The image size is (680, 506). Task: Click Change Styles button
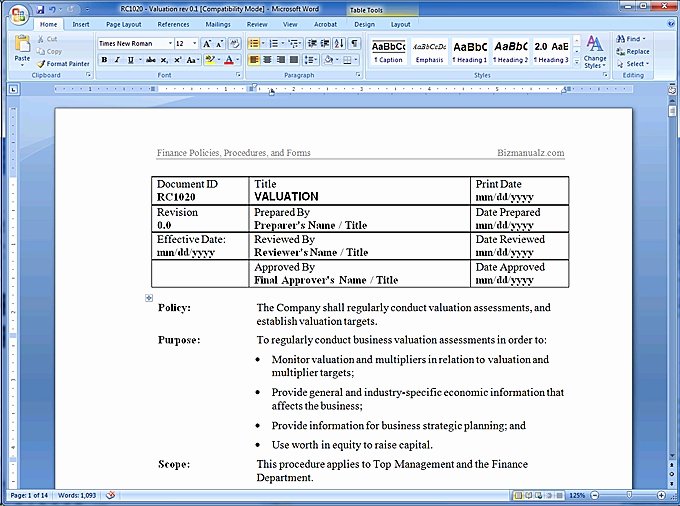(x=595, y=52)
